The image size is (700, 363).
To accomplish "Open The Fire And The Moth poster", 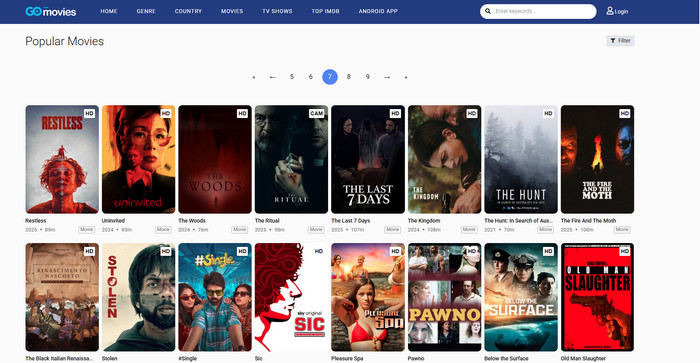I will coord(597,159).
